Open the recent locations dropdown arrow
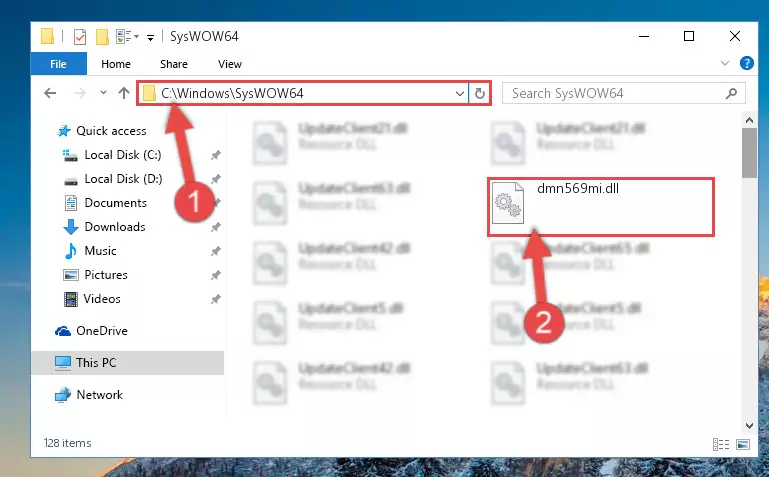The height and width of the screenshot is (477, 769). click(103, 92)
